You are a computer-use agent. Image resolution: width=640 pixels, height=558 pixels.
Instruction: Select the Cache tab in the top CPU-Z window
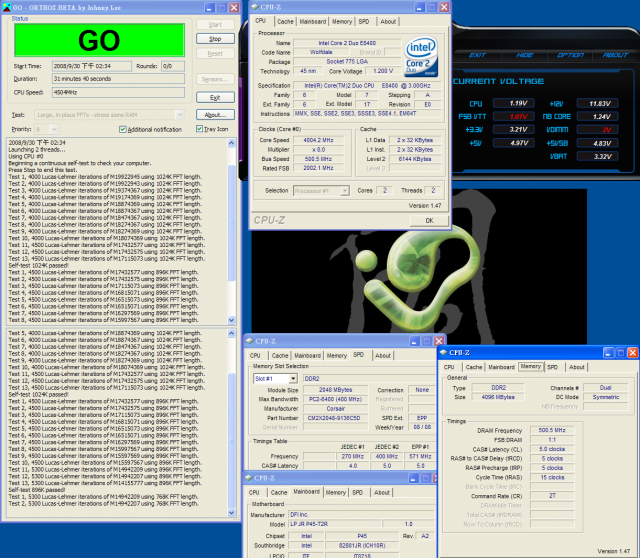pos(285,22)
